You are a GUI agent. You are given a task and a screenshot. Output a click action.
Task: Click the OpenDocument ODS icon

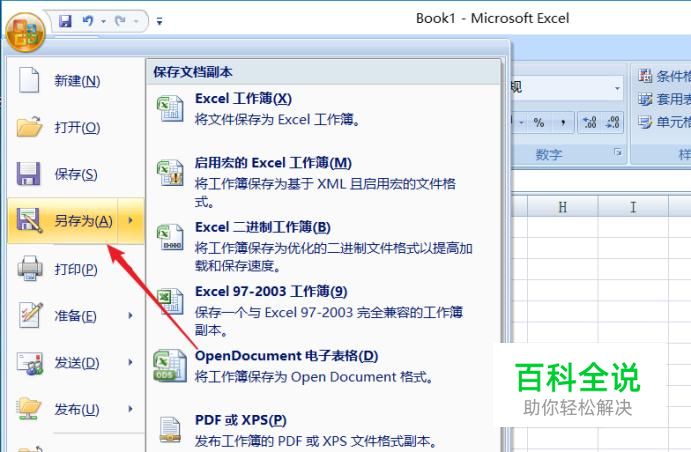[170, 366]
